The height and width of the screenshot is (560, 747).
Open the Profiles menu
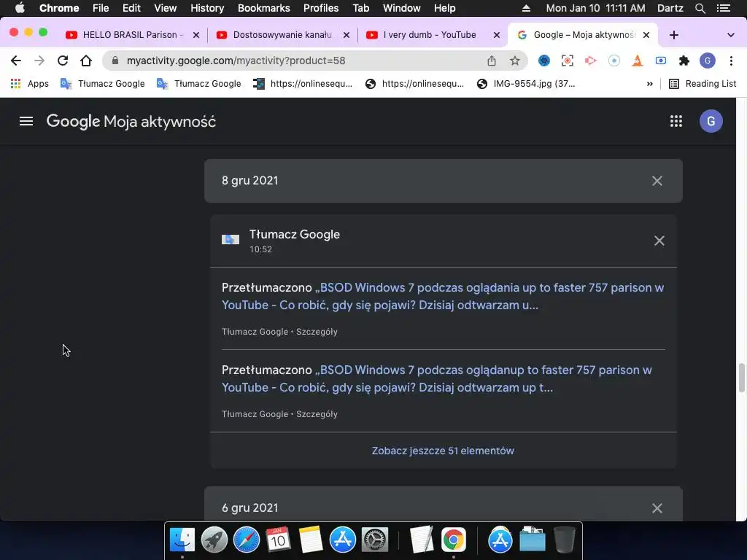321,8
